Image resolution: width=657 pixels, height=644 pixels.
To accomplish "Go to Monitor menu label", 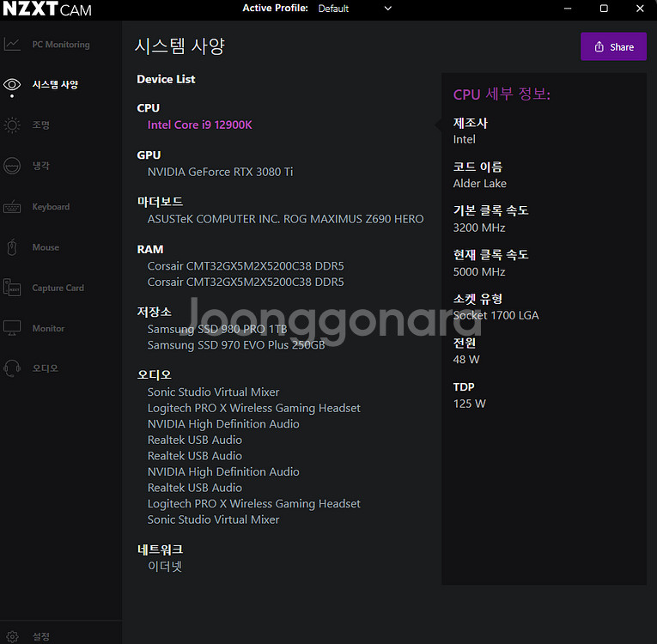I will 48,328.
